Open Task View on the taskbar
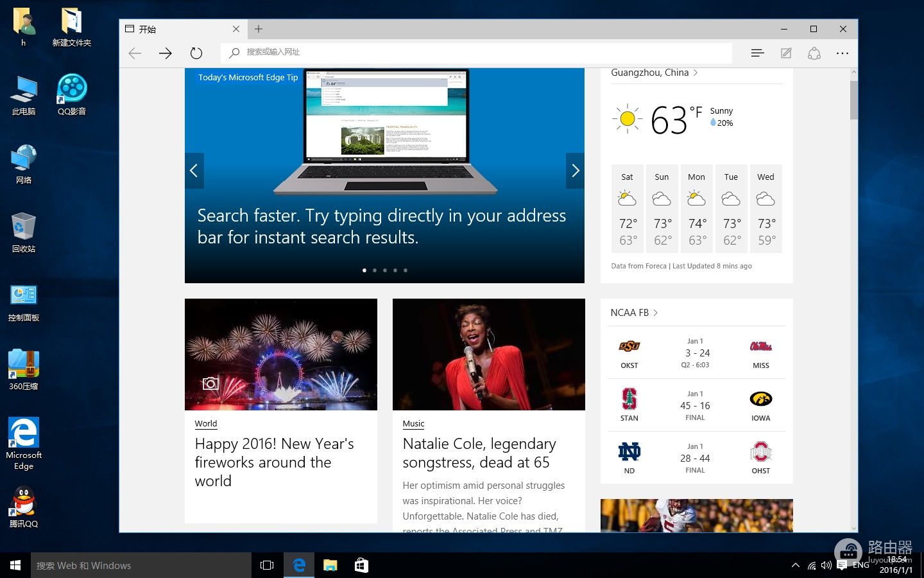Screen dimensions: 924x578 point(267,565)
